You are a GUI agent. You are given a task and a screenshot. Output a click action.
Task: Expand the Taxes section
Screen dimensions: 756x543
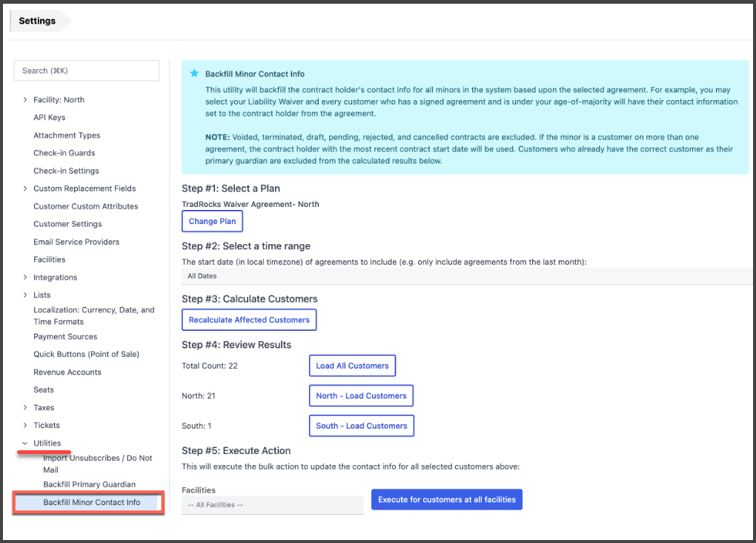(25, 408)
